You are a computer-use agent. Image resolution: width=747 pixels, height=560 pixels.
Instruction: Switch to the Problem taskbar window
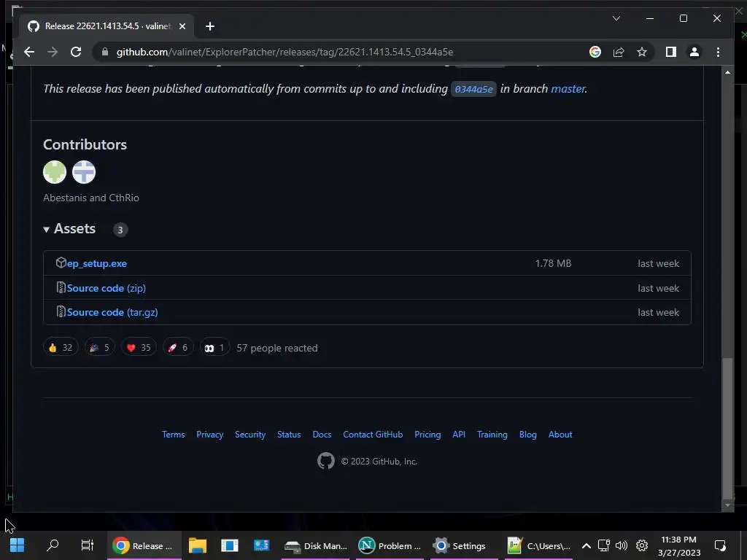[390, 545]
